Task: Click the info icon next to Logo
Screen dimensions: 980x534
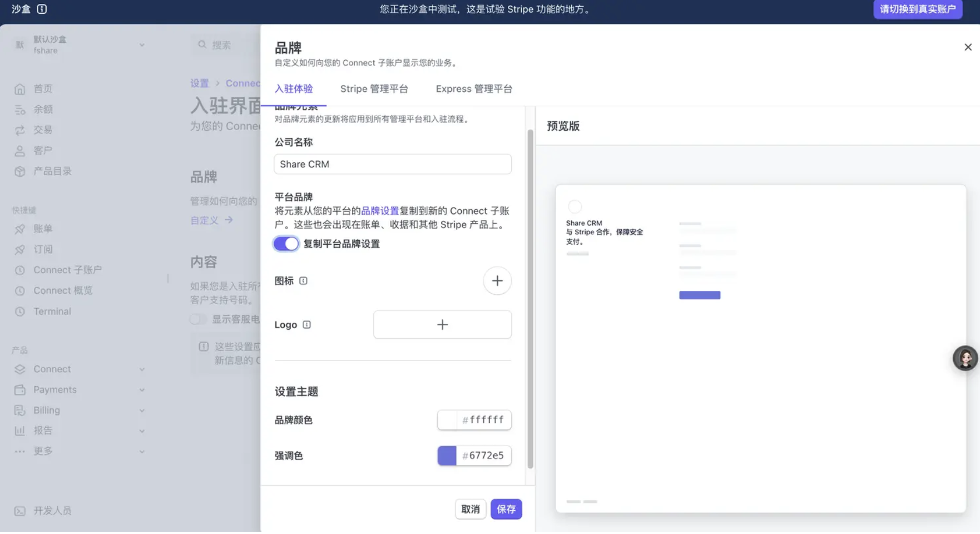Action: pyautogui.click(x=306, y=325)
